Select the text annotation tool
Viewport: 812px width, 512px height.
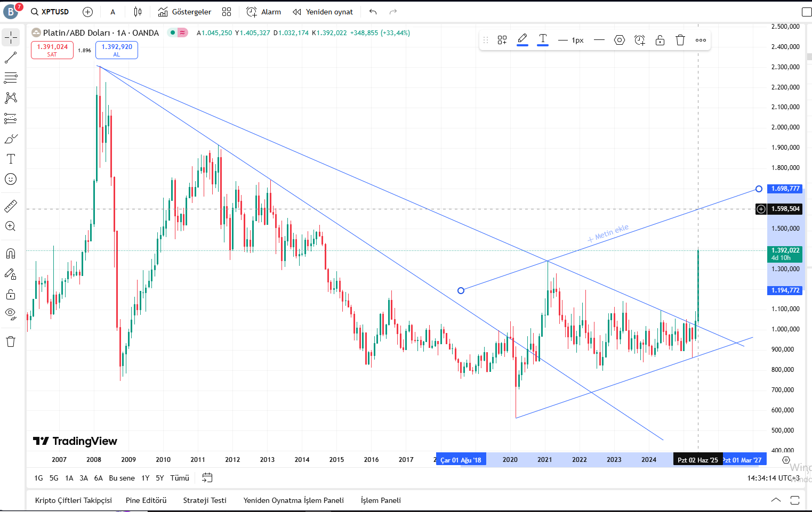coord(11,159)
